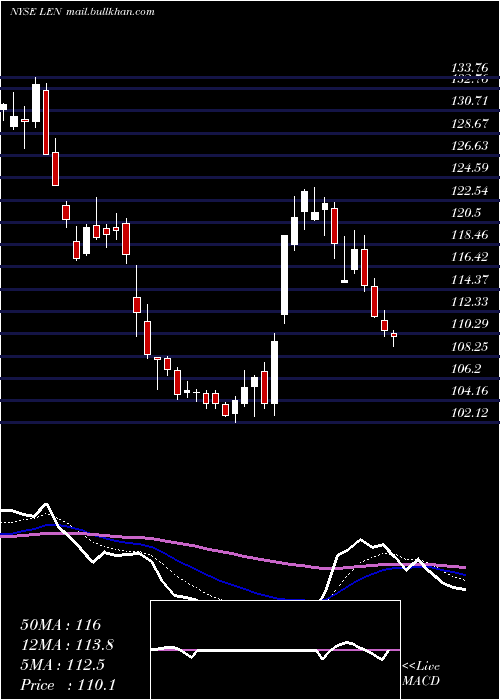Click the 126.63 price axis label
Screen dimensions: 500x700
[469, 146]
